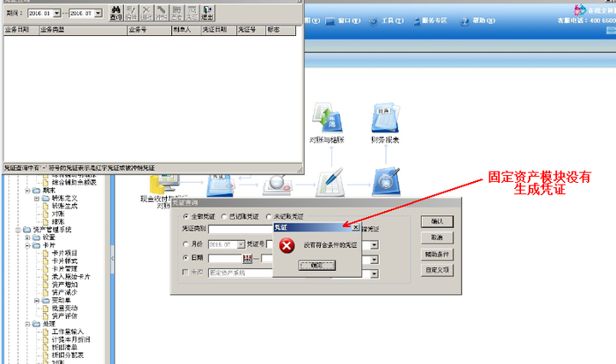Collapse the 资产管理系统 tree node
Image resolution: width=616 pixels, height=364 pixels.
[x=18, y=230]
